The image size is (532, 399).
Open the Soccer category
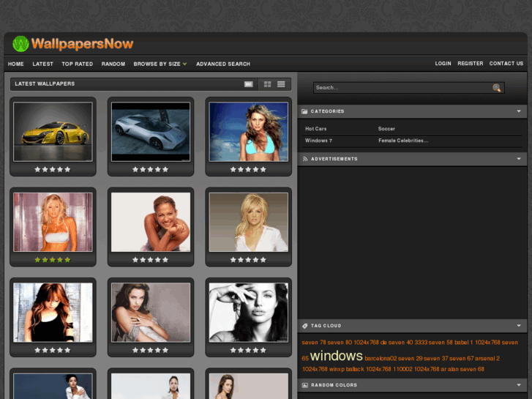pyautogui.click(x=386, y=129)
